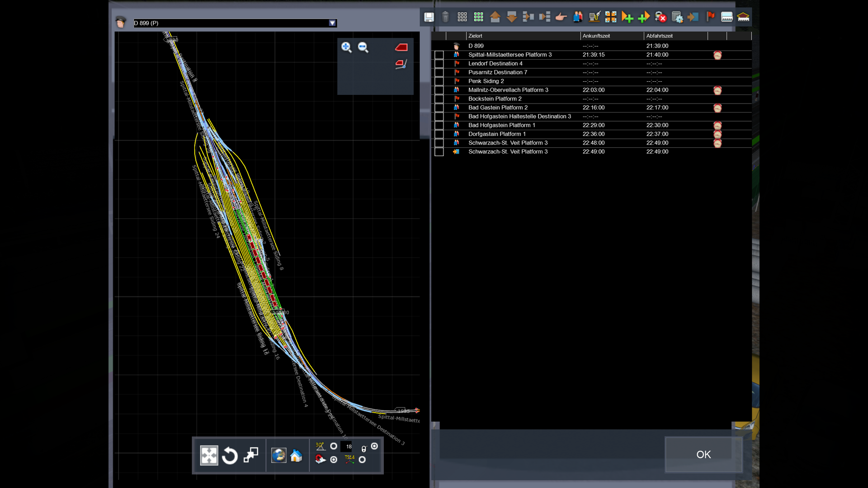The height and width of the screenshot is (488, 868).
Task: Click alarm clock icon for Spittal-Millstaettersee row
Action: (x=717, y=55)
